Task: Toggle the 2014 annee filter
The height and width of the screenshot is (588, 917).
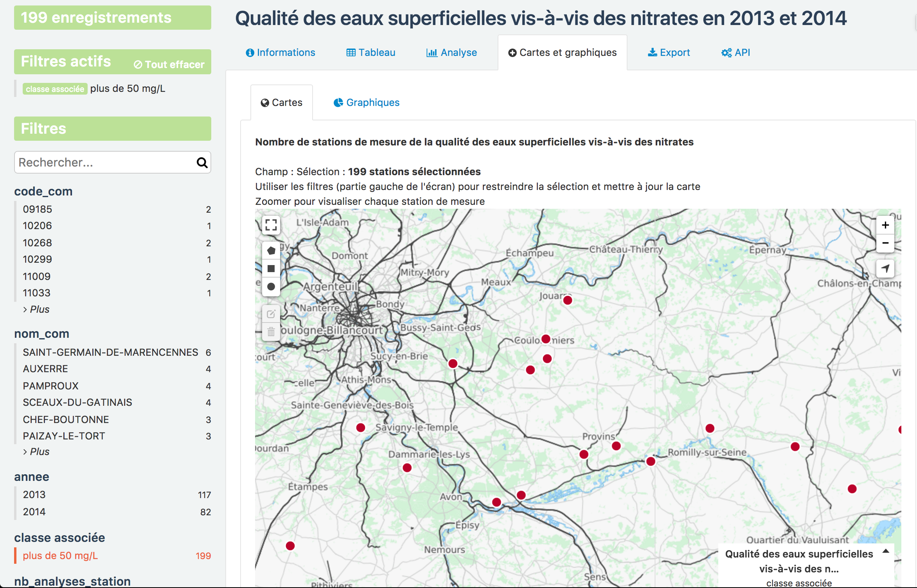Action: [x=34, y=512]
